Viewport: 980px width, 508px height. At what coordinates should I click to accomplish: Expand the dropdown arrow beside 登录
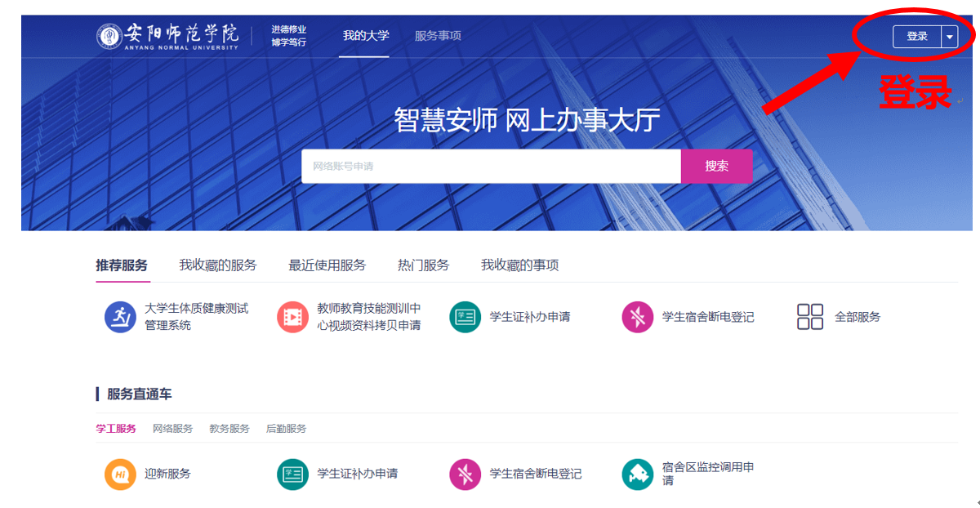949,37
